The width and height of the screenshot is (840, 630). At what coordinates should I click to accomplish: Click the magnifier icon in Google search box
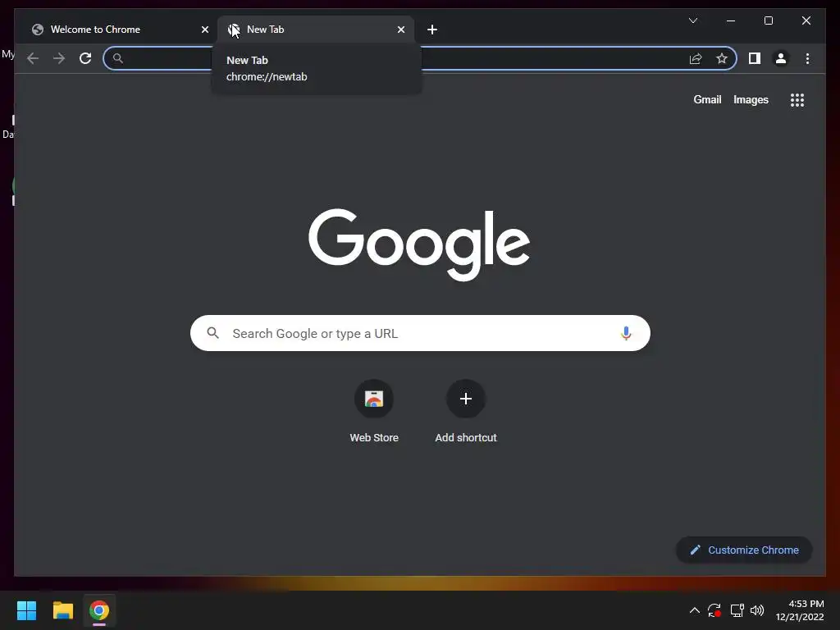click(x=212, y=333)
